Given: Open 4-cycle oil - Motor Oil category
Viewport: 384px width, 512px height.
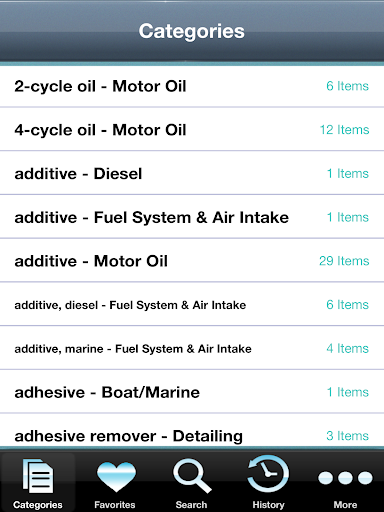Looking at the screenshot, I should (192, 130).
